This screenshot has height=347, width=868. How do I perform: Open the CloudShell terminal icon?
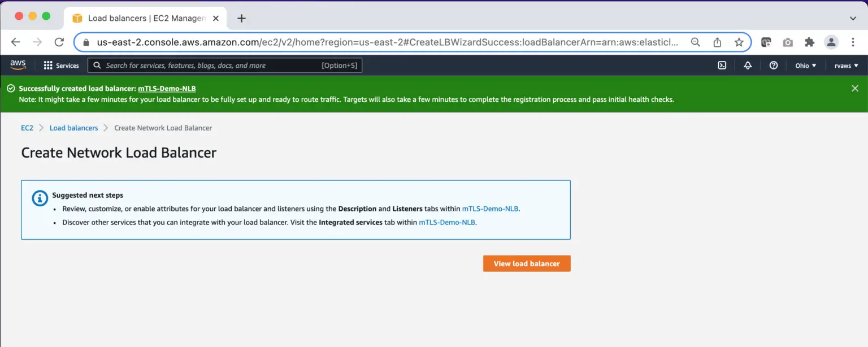tap(722, 66)
